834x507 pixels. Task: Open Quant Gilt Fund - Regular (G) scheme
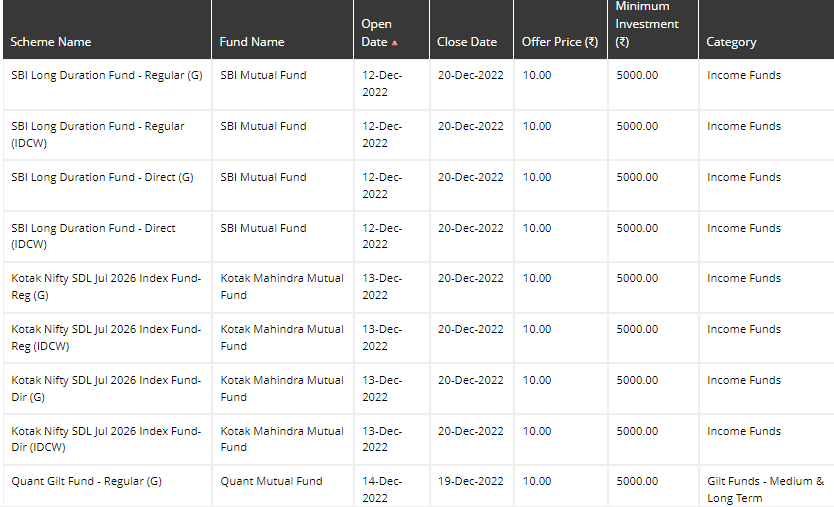click(x=86, y=481)
